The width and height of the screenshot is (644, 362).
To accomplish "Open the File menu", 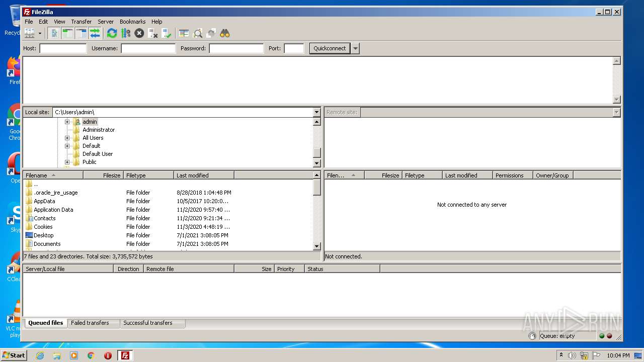I will (x=29, y=22).
